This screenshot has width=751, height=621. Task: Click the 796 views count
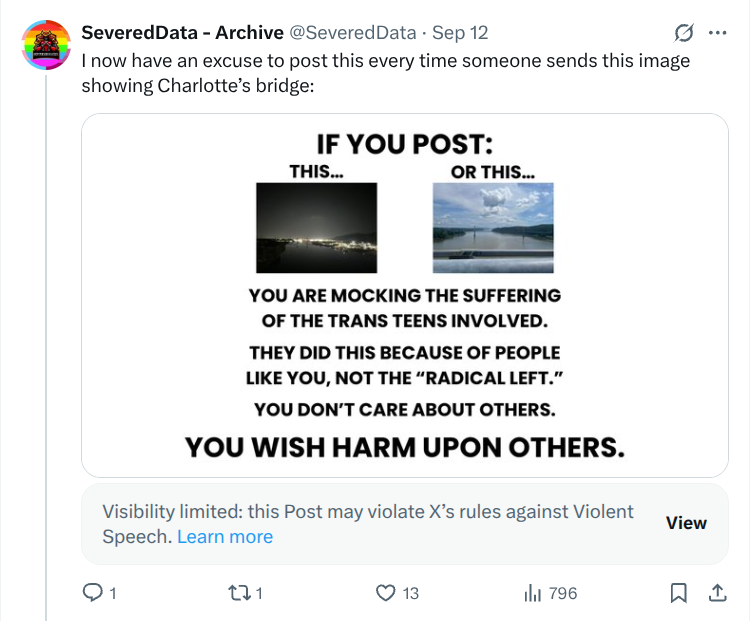pyautogui.click(x=563, y=593)
